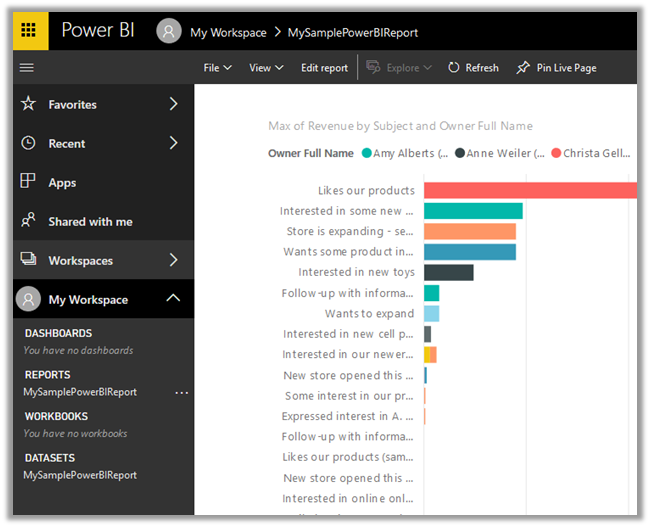Open the View dropdown menu
650x527 pixels.
266,68
